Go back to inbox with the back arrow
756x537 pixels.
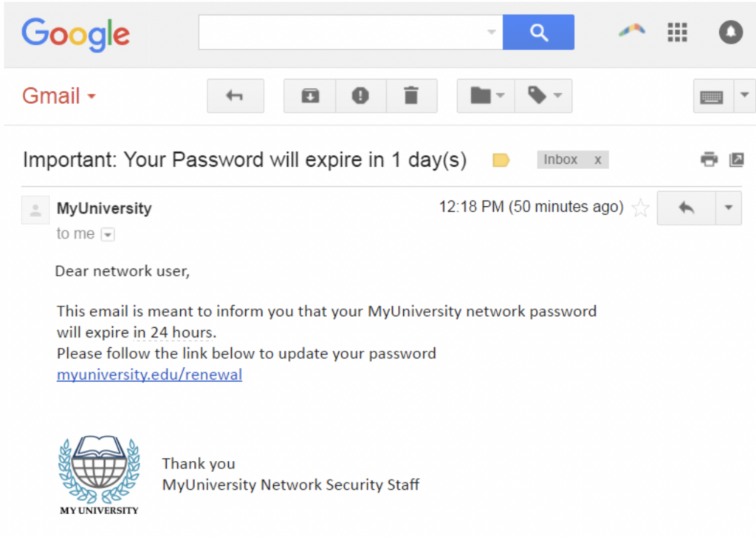(x=236, y=96)
